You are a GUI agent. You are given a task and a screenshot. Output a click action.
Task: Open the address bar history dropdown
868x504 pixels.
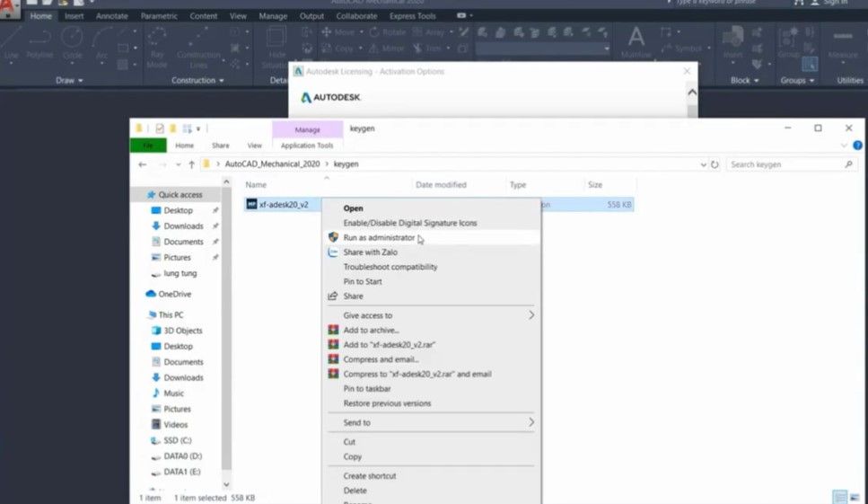click(703, 164)
